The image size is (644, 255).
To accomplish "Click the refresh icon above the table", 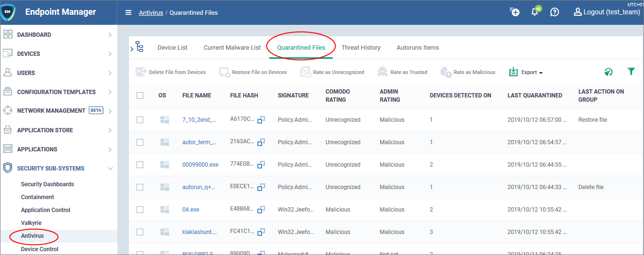I will coord(608,72).
